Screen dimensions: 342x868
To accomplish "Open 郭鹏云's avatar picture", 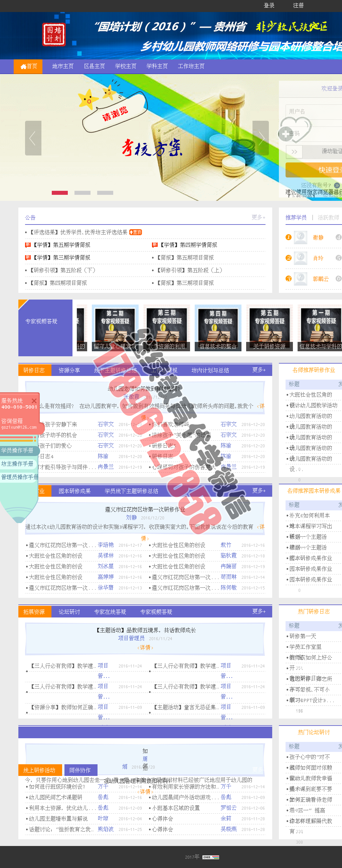I will 300,279.
